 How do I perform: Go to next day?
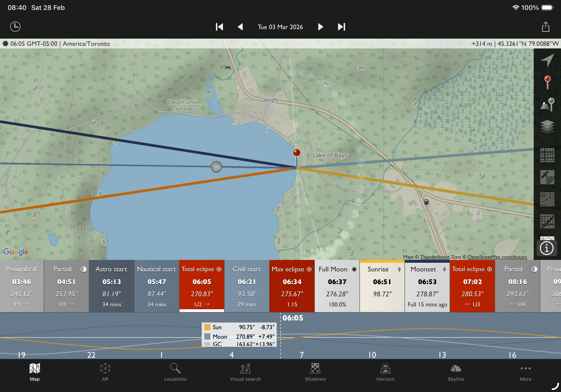320,27
